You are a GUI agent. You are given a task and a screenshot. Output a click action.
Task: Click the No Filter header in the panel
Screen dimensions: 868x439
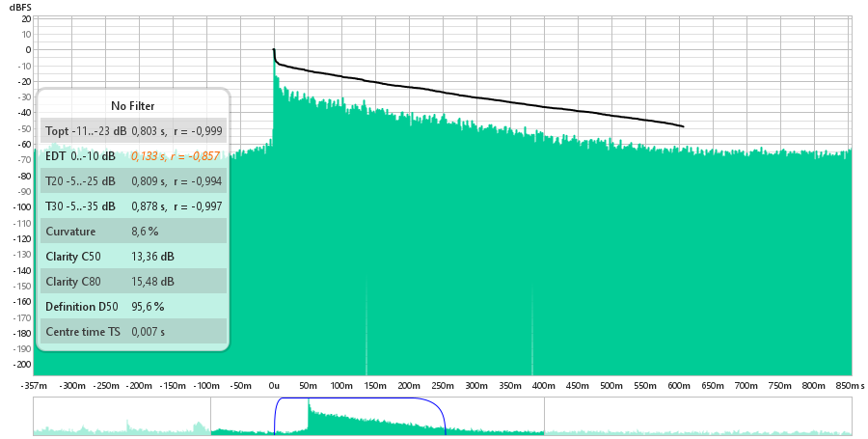tap(132, 105)
